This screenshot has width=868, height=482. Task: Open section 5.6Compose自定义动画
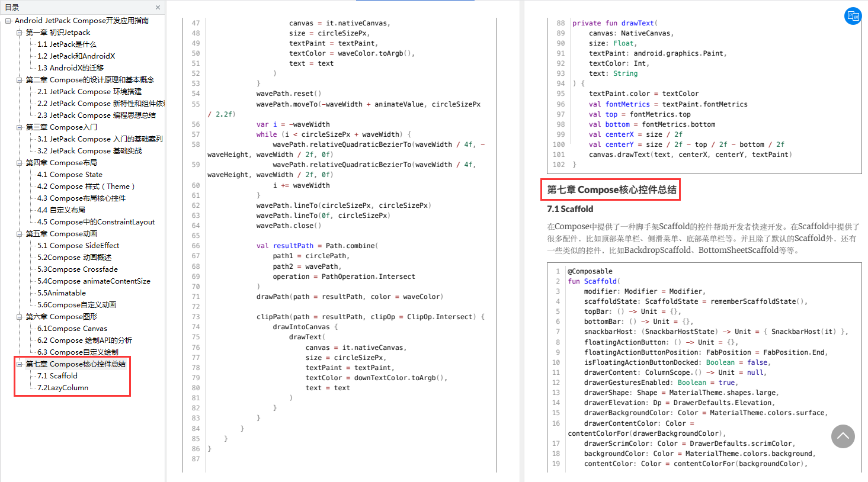coord(77,305)
